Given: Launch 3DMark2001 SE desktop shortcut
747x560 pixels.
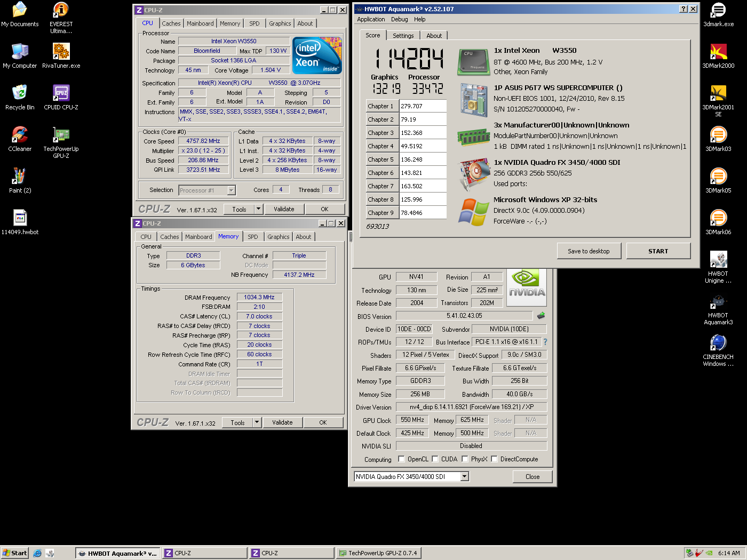Looking at the screenshot, I should [x=718, y=101].
